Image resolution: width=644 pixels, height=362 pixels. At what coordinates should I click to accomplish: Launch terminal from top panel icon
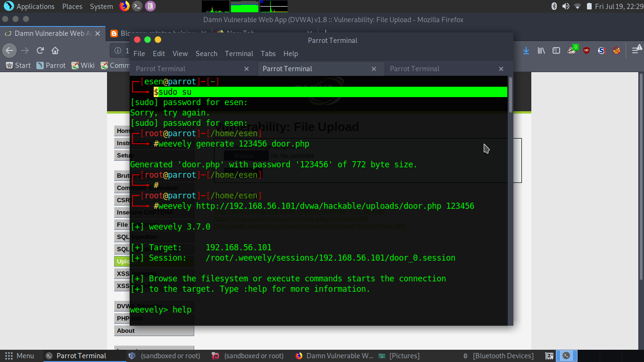click(137, 6)
